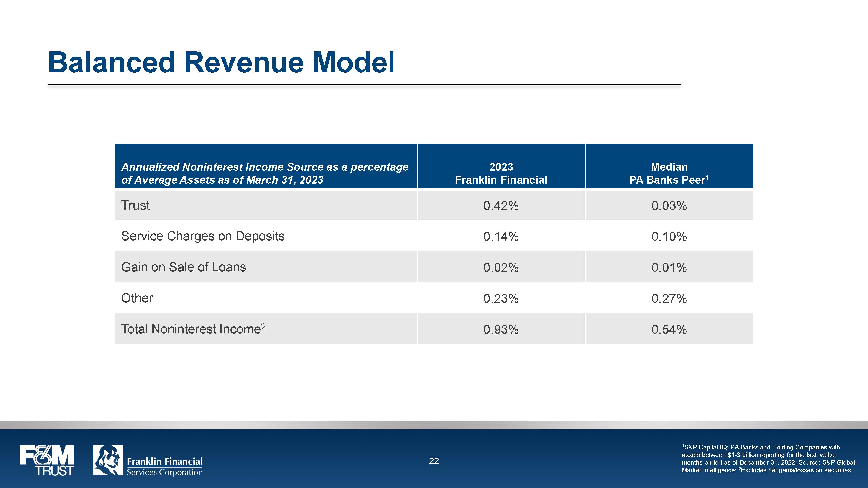Click the Gain on Sale of Loans label
This screenshot has width=868, height=488.
[183, 267]
